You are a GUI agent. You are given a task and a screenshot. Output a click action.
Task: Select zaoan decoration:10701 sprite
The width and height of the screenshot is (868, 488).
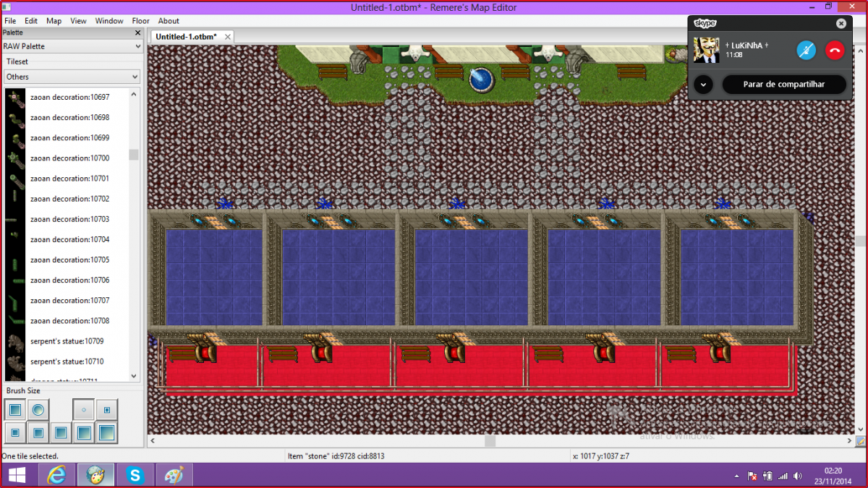click(x=67, y=178)
